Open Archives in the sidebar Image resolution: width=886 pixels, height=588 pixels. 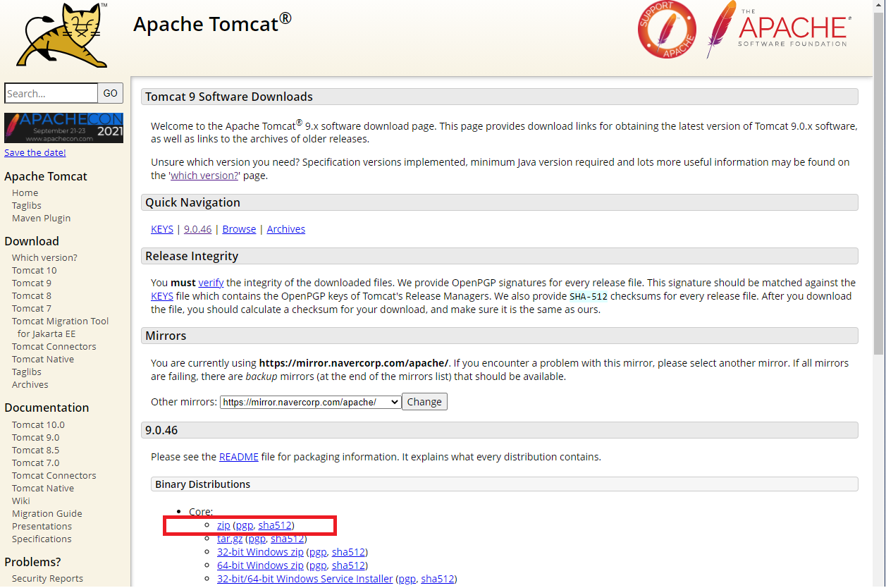(30, 384)
